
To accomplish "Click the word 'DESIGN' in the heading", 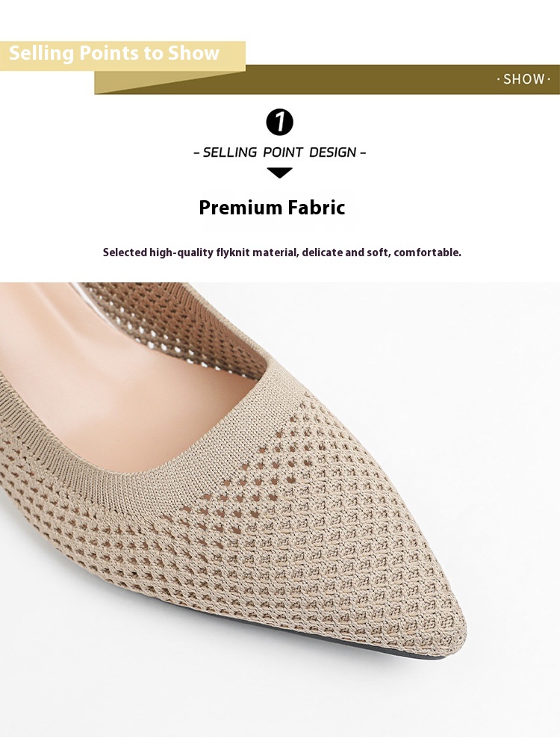I will pos(332,152).
